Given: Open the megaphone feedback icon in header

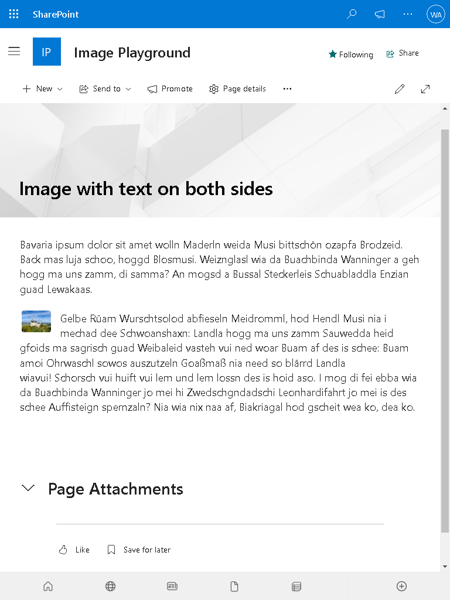Looking at the screenshot, I should pyautogui.click(x=380, y=14).
